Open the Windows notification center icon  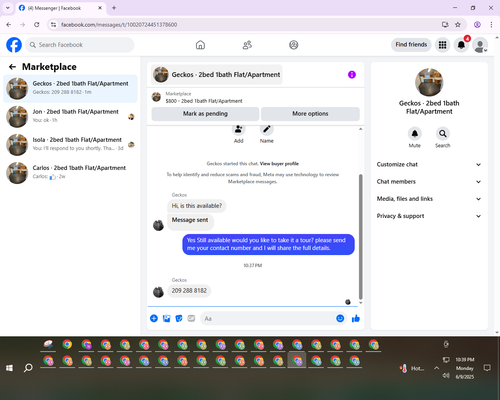(487, 368)
